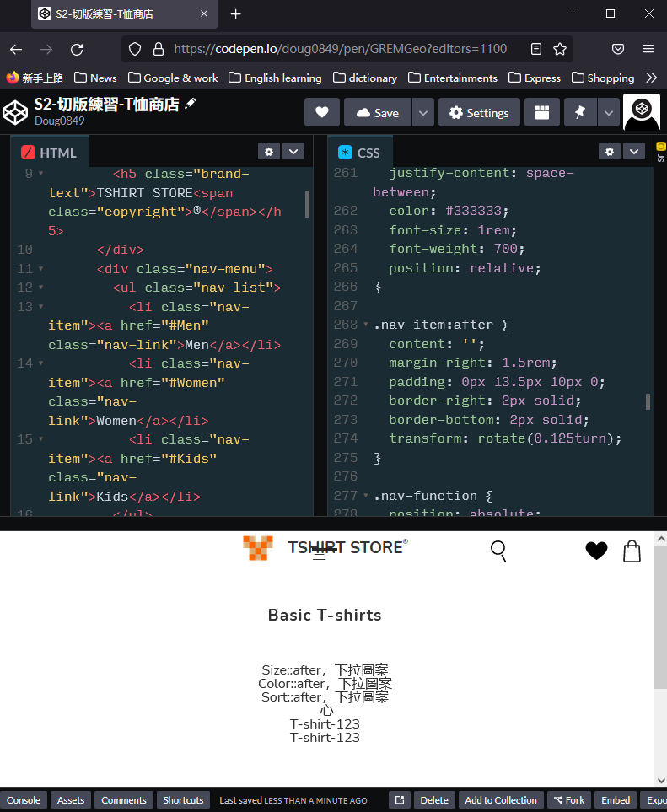Image resolution: width=667 pixels, height=812 pixels.
Task: Open the Assets panel
Action: click(71, 800)
